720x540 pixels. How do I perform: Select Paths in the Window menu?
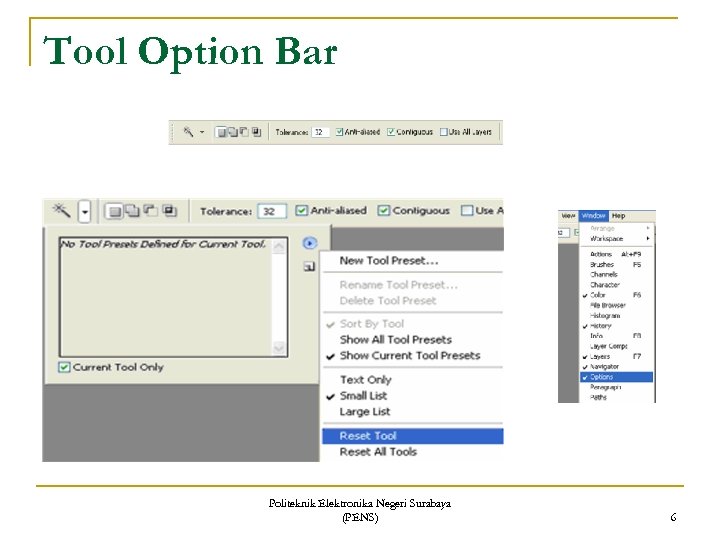click(x=616, y=397)
